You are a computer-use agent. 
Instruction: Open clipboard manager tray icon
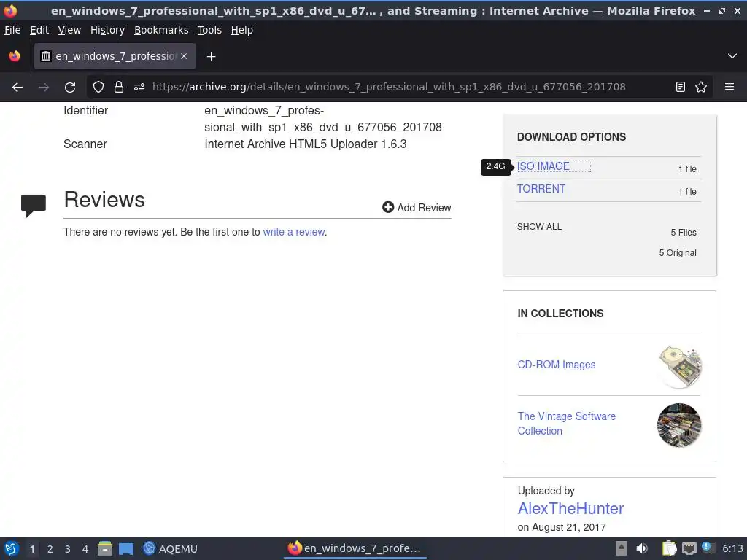pos(670,548)
